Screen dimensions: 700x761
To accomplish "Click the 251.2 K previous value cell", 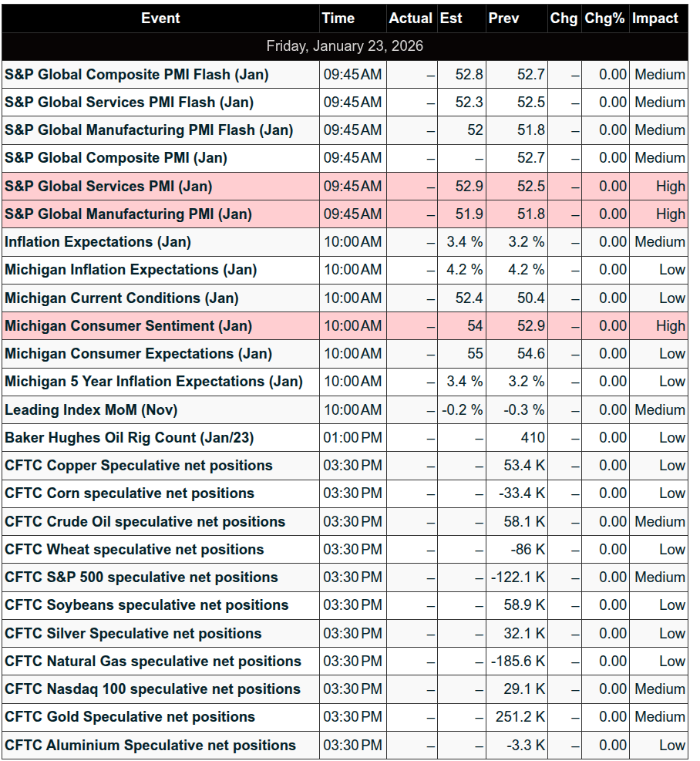I will [520, 717].
